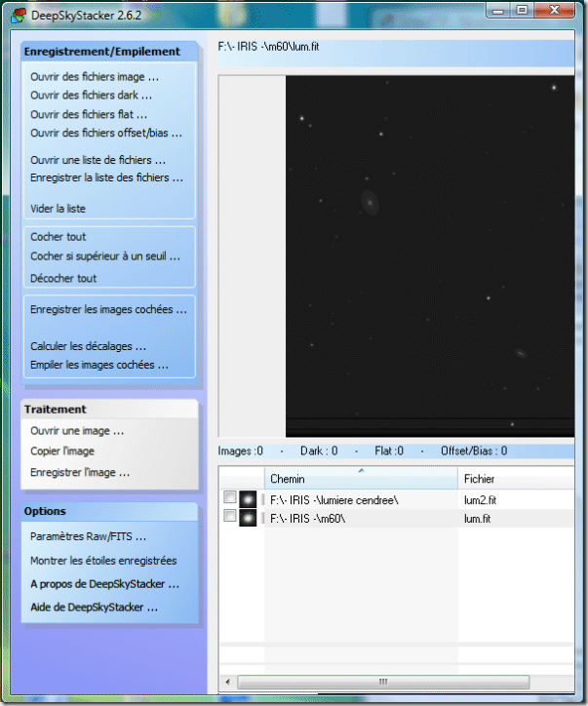Open 'Aide de DeepSkyStacker' help
The width and height of the screenshot is (588, 706).
[x=95, y=607]
